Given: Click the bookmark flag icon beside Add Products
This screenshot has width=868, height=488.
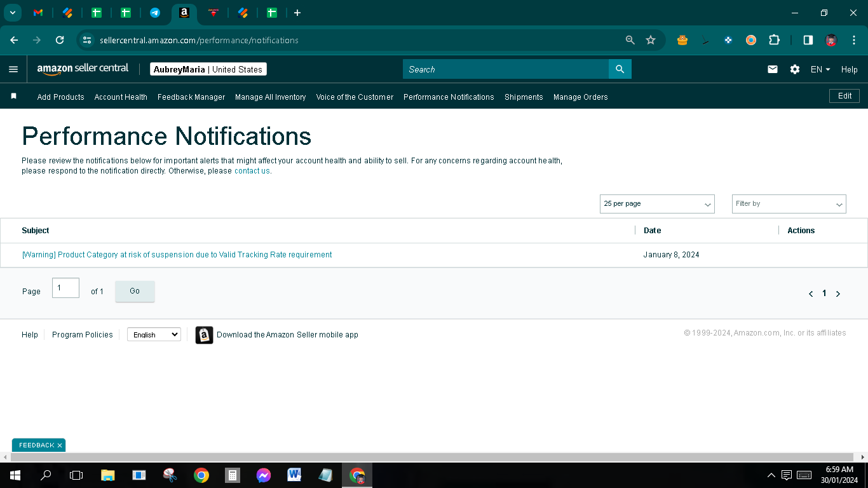Looking at the screenshot, I should (13, 97).
